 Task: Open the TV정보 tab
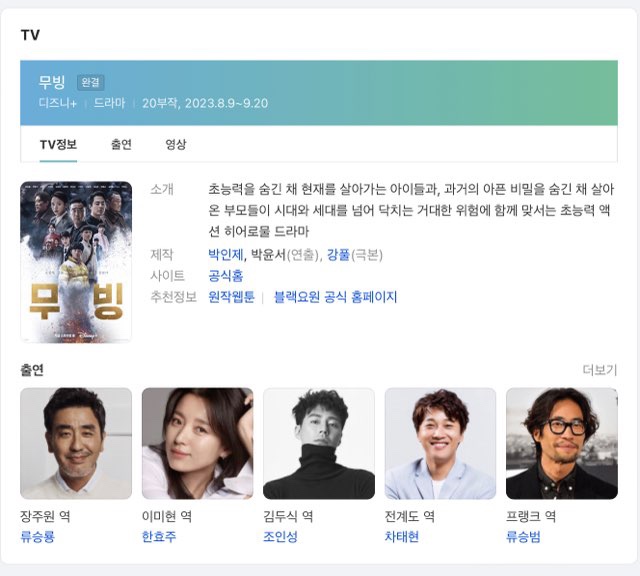coord(58,144)
